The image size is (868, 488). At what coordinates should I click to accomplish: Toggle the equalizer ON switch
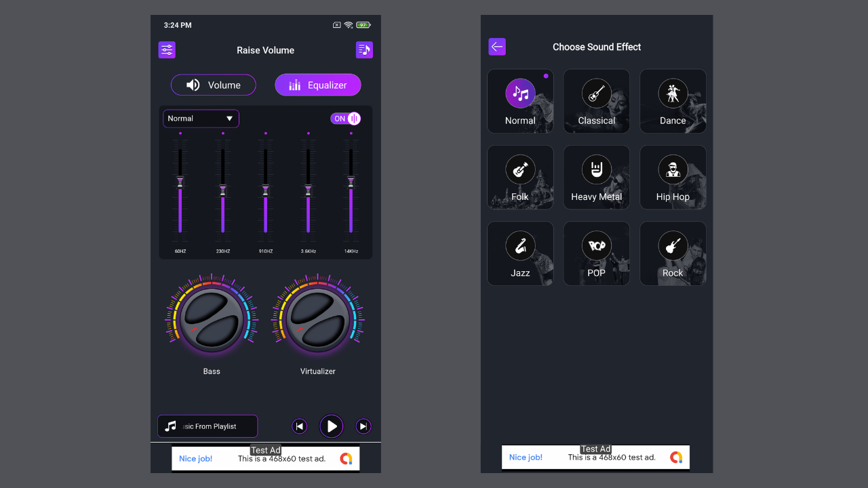[x=346, y=119]
